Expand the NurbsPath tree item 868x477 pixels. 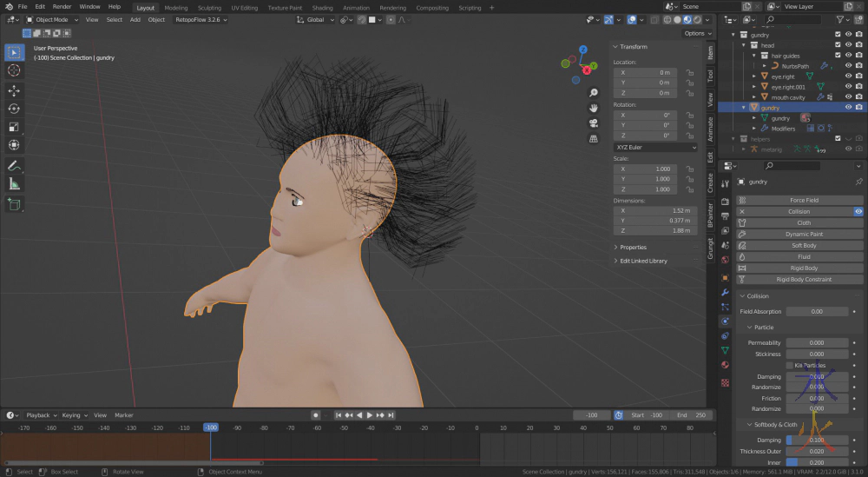tap(765, 66)
